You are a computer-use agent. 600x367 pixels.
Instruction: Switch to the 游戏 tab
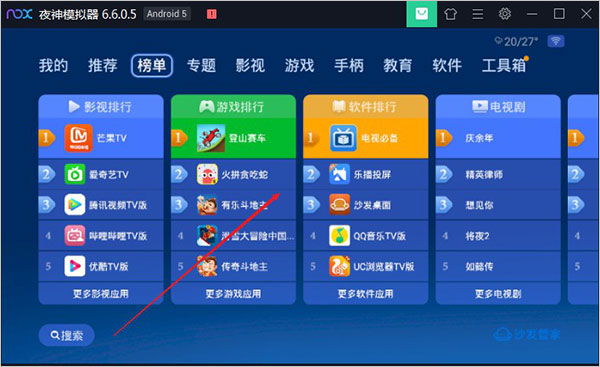(x=299, y=65)
